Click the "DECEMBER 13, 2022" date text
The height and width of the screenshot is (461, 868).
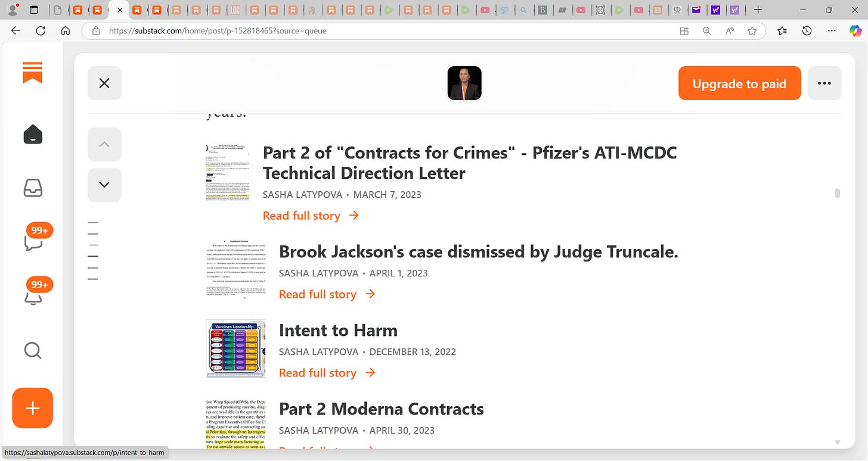[x=413, y=352]
